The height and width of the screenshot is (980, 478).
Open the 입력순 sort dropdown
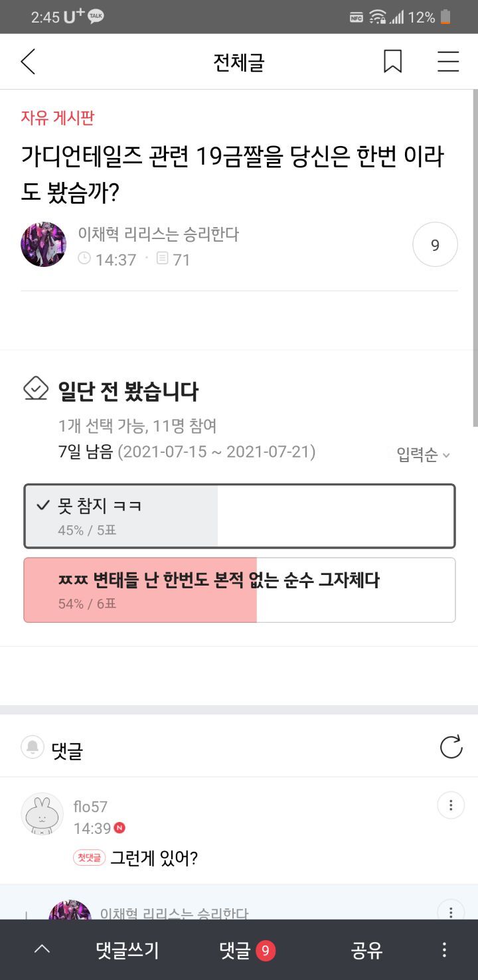point(423,455)
